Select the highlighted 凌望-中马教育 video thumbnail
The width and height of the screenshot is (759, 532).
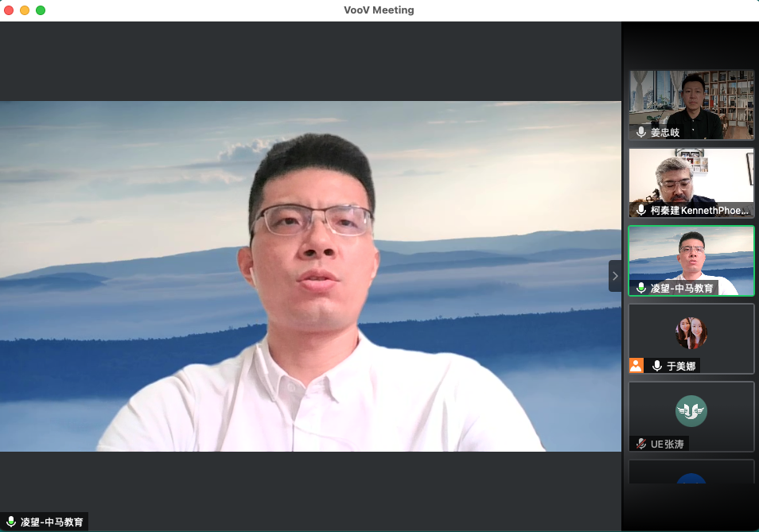click(x=691, y=261)
